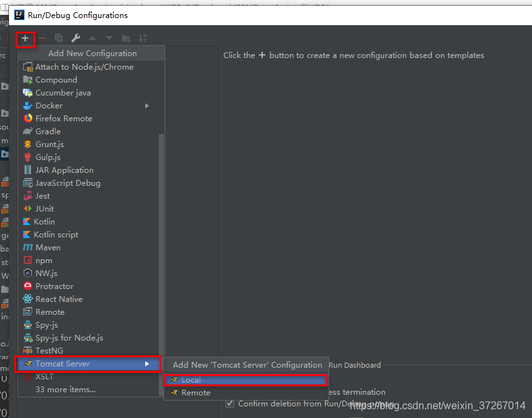Click the copy configuration toolbar icon
The height and width of the screenshot is (418, 532).
(59, 38)
